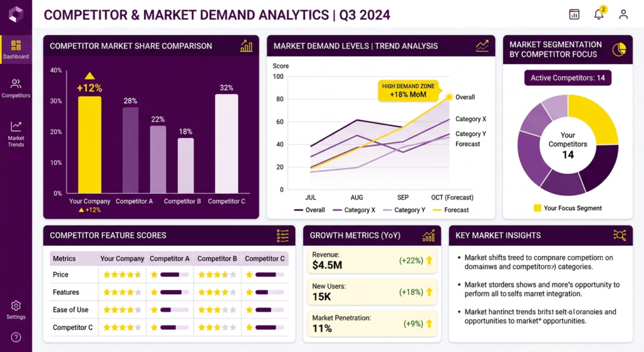Click the OCT (Forecast) axis label
Image resolution: width=644 pixels, height=352 pixels.
point(452,197)
